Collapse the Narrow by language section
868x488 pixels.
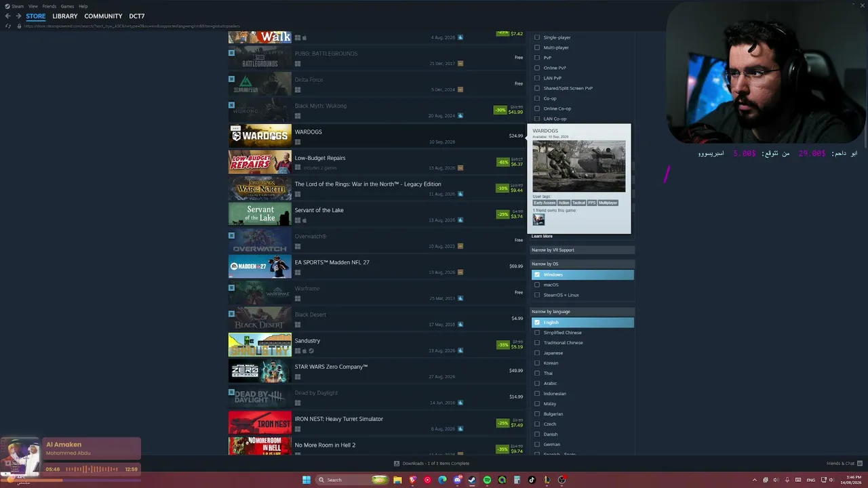click(582, 312)
